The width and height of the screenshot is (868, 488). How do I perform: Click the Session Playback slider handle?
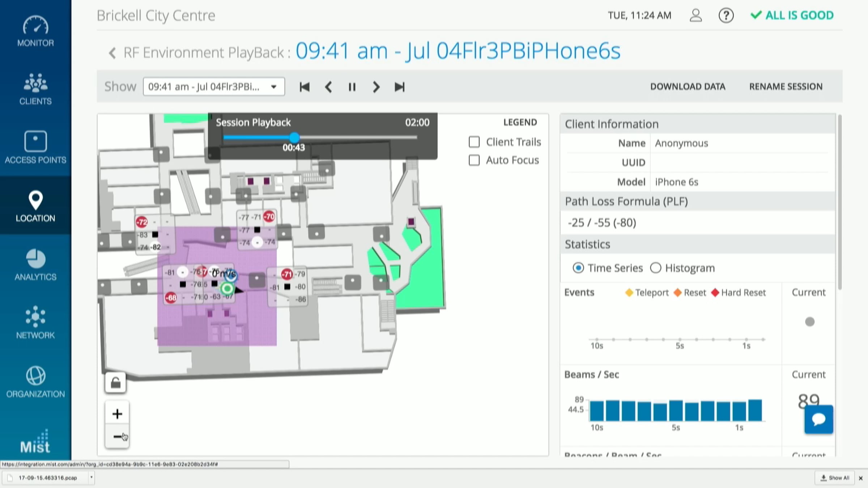tap(294, 137)
